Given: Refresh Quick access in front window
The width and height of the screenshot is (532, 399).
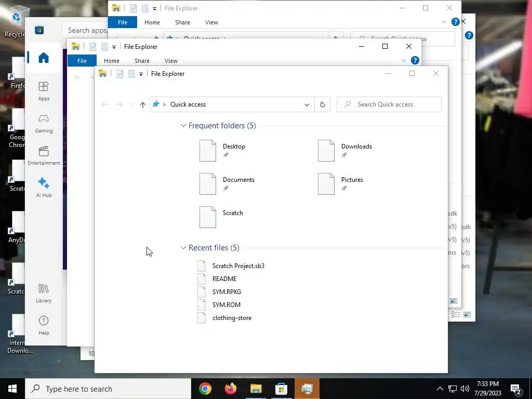Looking at the screenshot, I should pos(322,104).
